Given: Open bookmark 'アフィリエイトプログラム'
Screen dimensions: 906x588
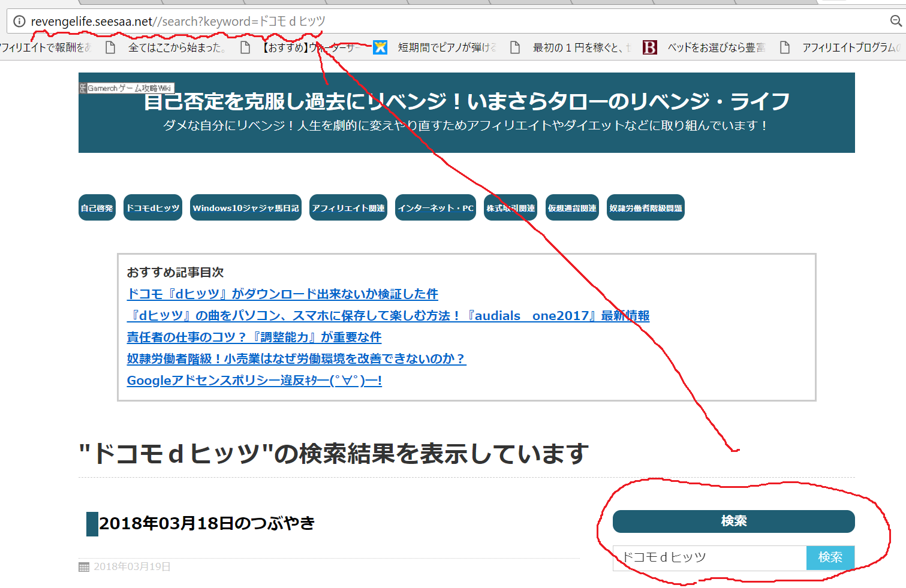Looking at the screenshot, I should point(851,47).
